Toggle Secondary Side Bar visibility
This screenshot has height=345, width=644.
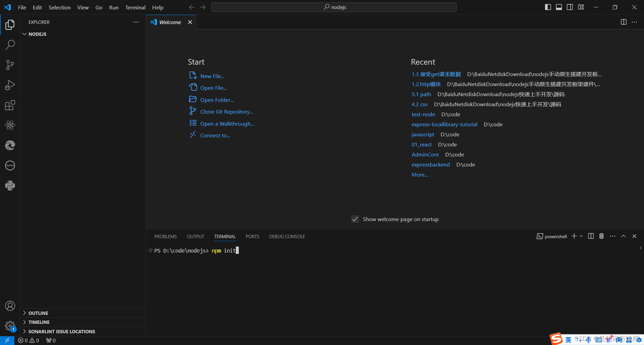click(570, 7)
